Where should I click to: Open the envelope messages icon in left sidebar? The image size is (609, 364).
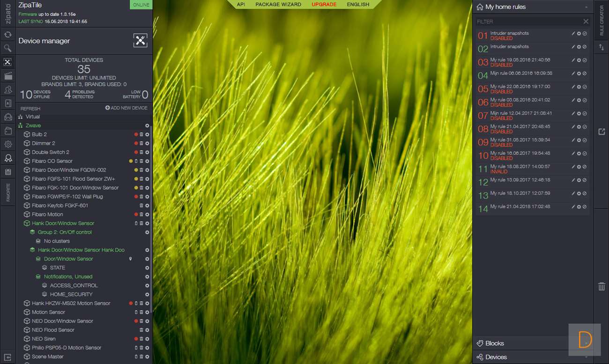(7, 117)
